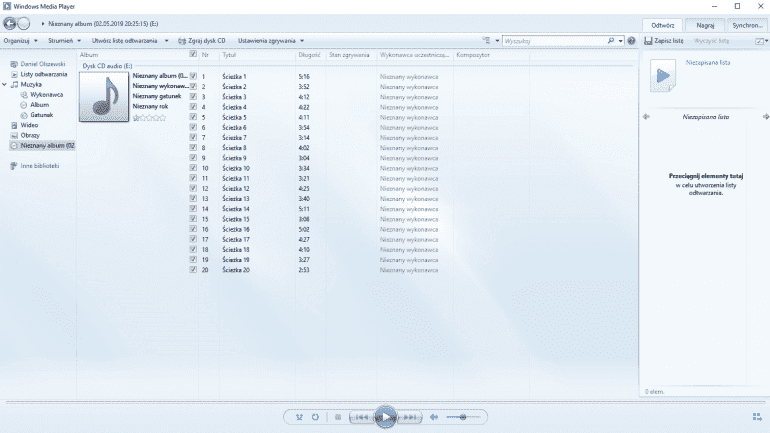770x433 pixels.
Task: Select Nieznany album CD in sidebar
Action: 42,146
